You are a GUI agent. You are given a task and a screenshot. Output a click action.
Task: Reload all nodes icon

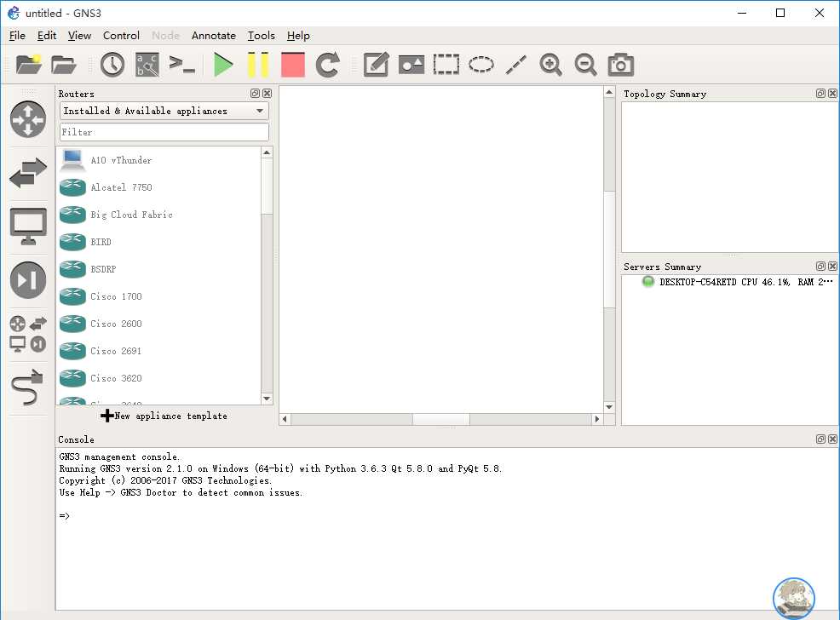(x=327, y=65)
